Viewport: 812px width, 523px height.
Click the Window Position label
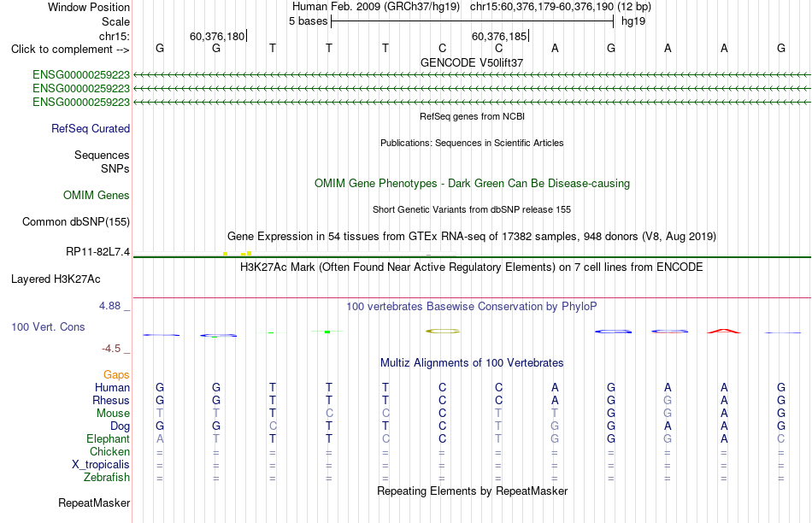point(89,7)
